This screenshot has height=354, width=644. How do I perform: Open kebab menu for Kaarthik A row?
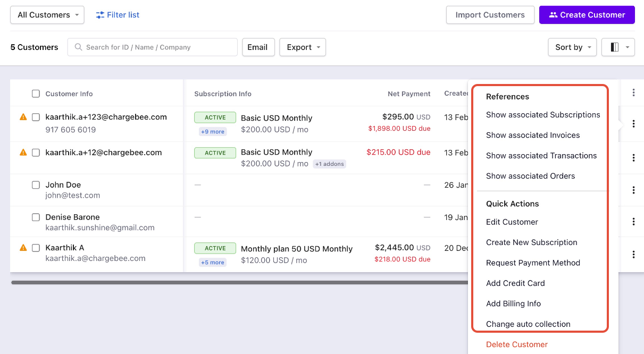(x=633, y=254)
